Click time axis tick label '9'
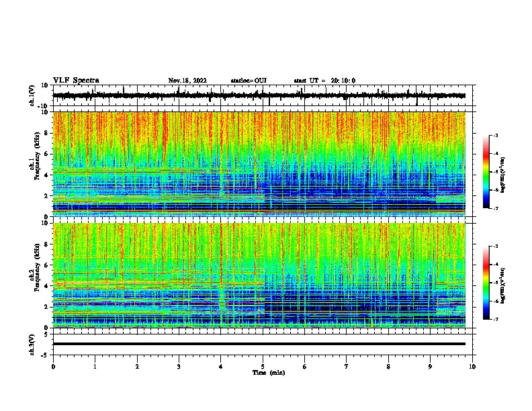Viewport: 532px width, 411px height. [x=430, y=367]
